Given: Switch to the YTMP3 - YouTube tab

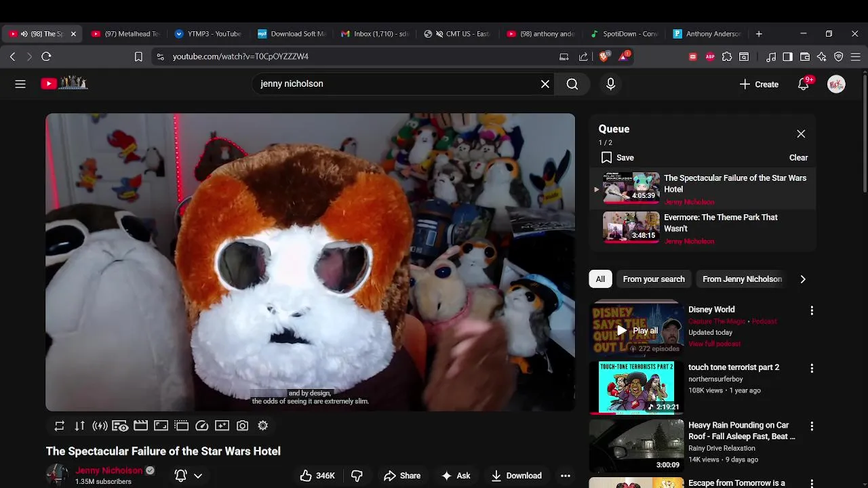Looking at the screenshot, I should tap(208, 34).
